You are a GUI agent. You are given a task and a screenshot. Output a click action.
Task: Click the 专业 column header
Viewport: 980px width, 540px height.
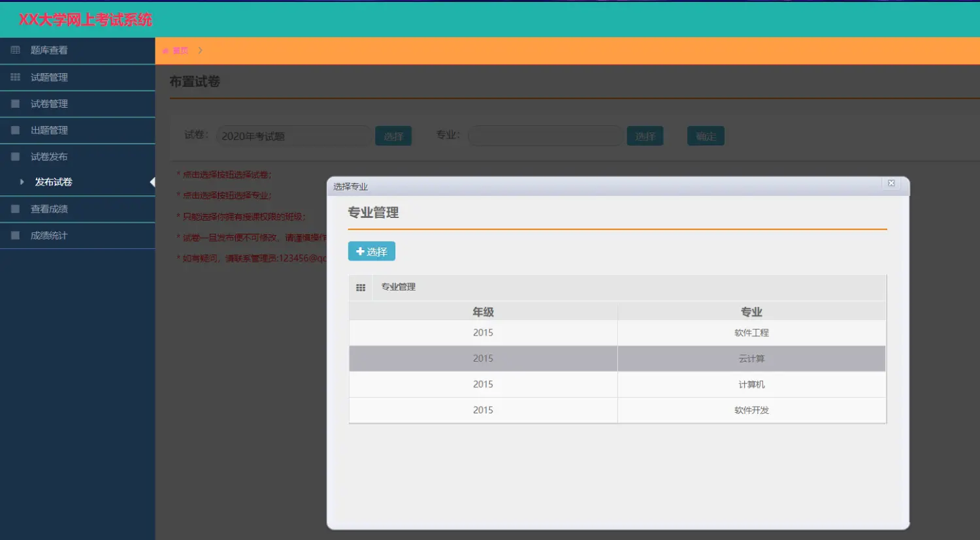click(x=752, y=312)
